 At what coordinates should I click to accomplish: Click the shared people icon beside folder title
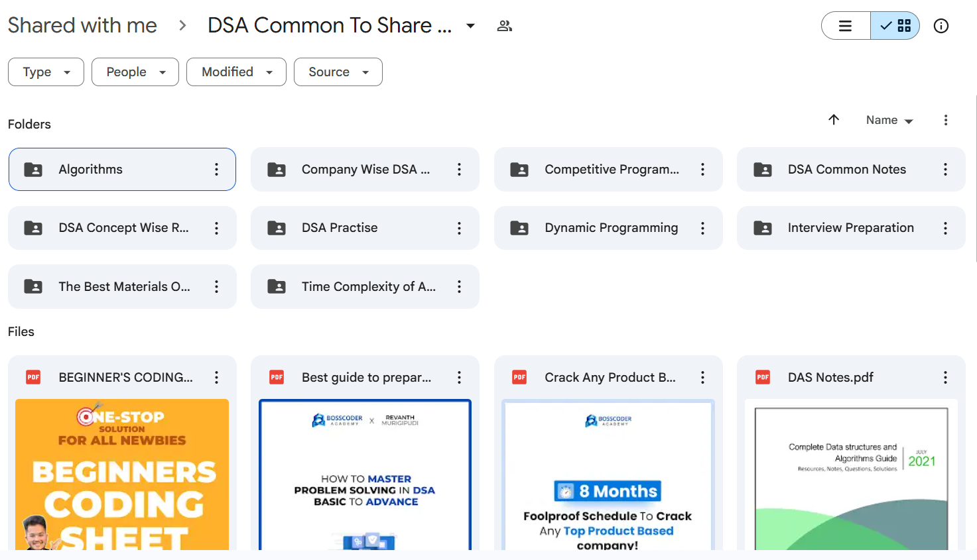pos(504,26)
